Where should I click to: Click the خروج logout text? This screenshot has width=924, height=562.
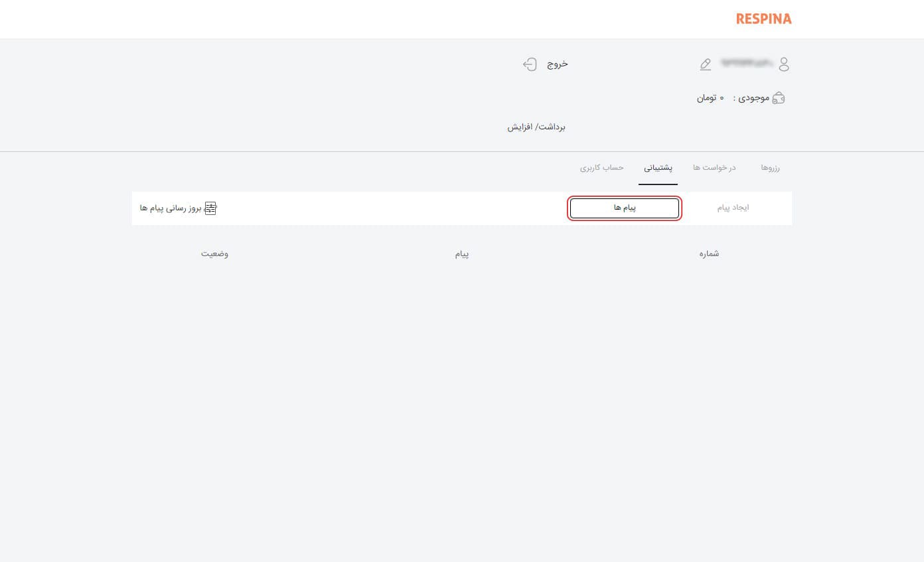557,64
